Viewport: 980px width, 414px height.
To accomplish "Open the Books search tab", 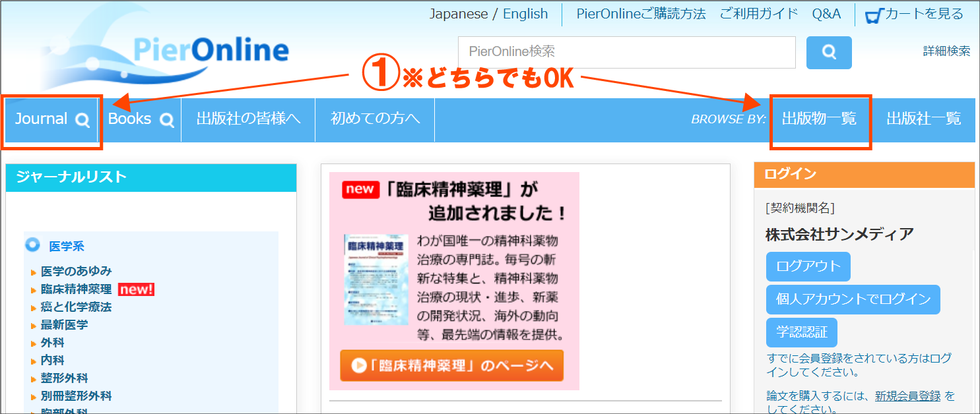I will [141, 119].
